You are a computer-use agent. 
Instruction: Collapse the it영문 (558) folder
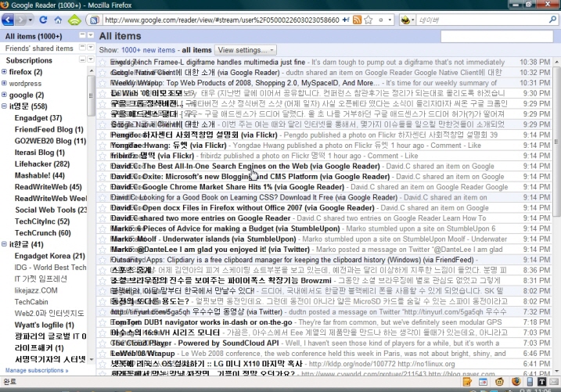(x=4, y=106)
